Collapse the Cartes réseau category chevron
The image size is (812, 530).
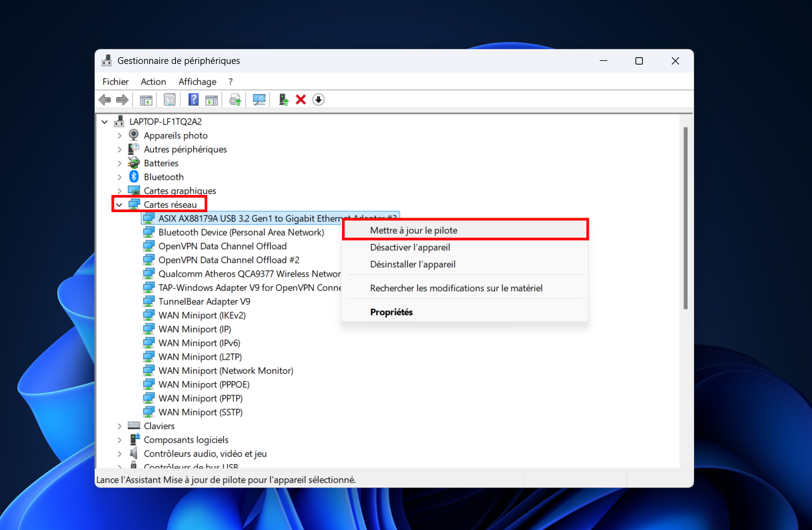119,204
